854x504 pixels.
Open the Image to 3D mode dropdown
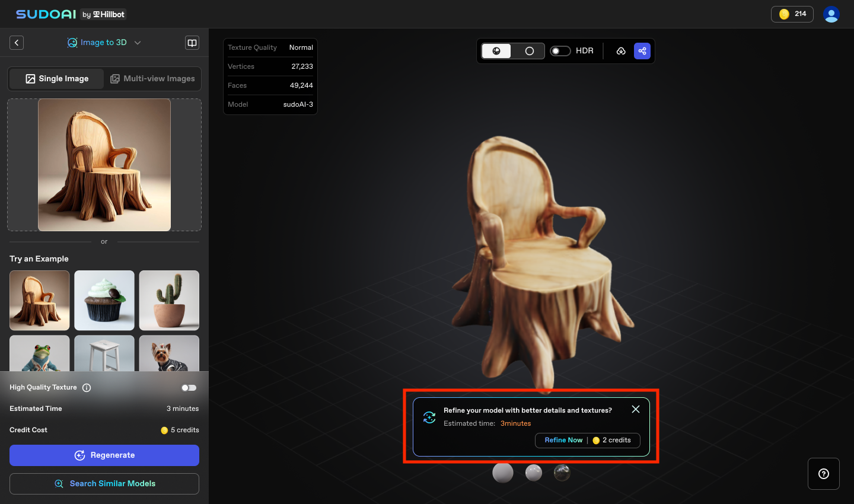[104, 43]
